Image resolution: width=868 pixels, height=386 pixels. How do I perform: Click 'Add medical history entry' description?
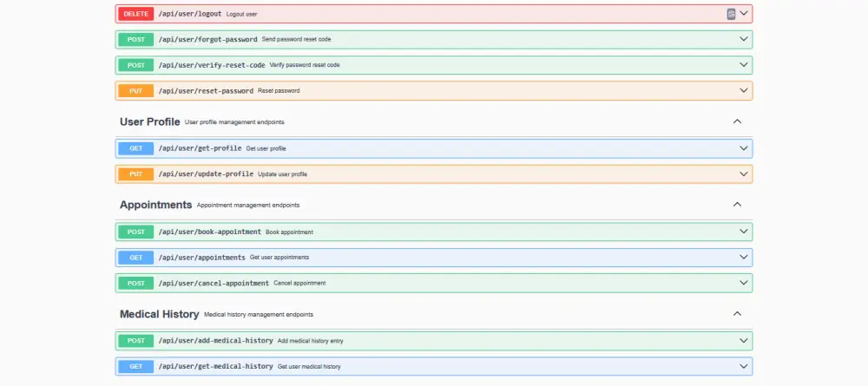click(x=311, y=341)
